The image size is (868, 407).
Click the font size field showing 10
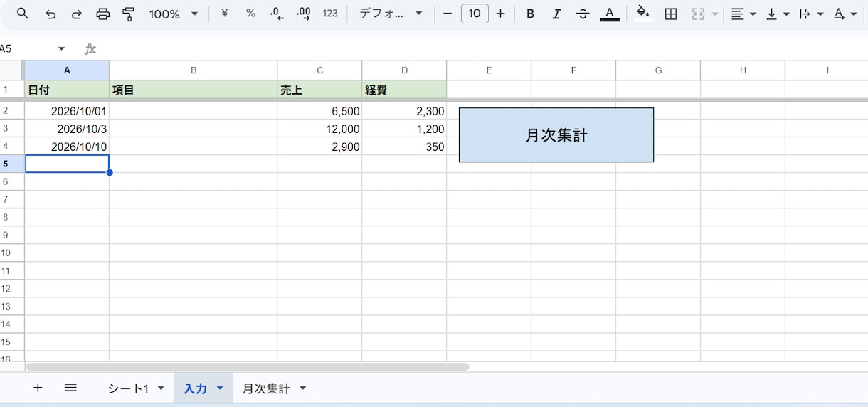tap(475, 14)
